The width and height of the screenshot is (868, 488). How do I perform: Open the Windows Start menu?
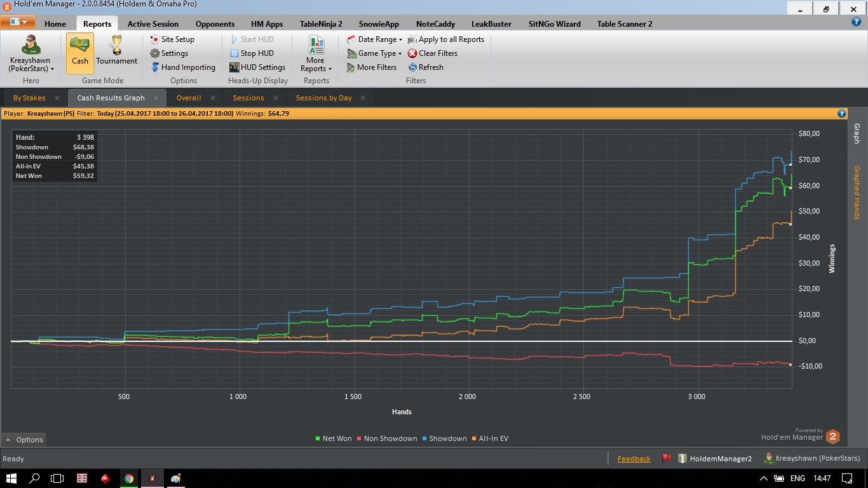(x=11, y=478)
